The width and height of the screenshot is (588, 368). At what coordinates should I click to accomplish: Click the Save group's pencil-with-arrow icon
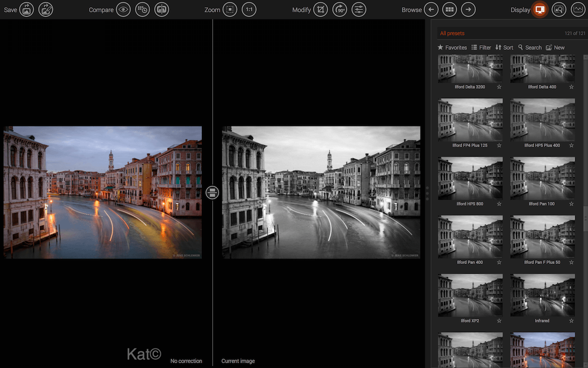pyautogui.click(x=46, y=9)
